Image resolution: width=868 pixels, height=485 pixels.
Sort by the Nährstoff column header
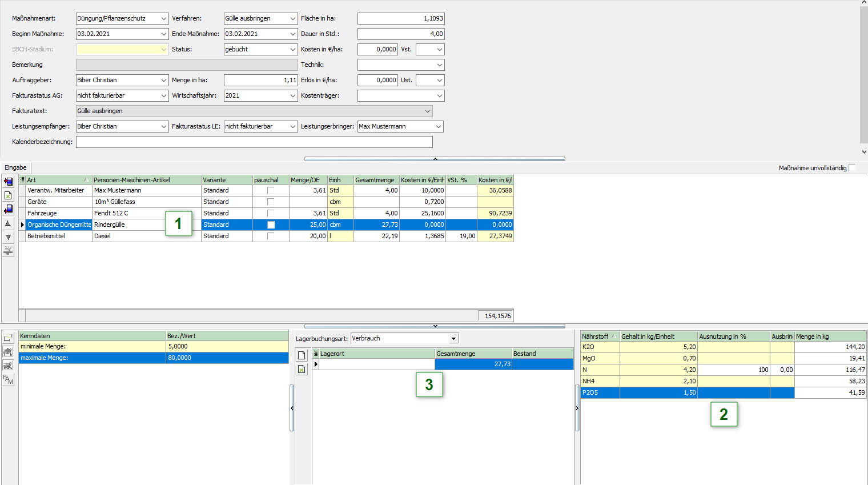click(595, 336)
